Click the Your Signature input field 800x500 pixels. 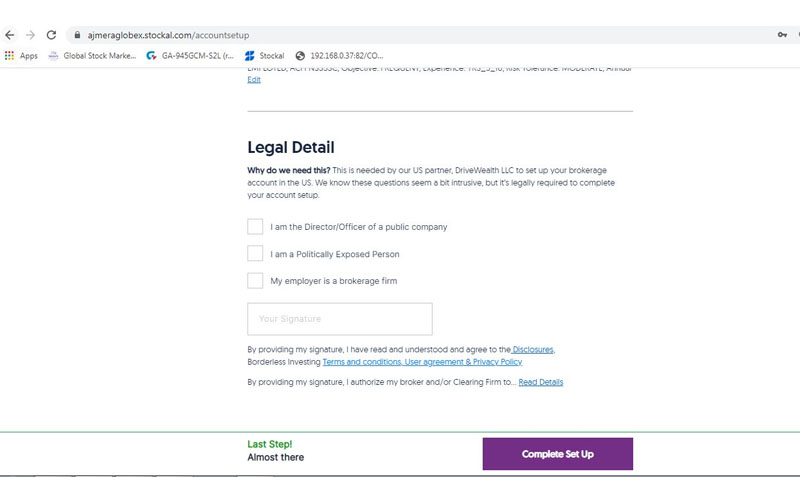click(340, 319)
